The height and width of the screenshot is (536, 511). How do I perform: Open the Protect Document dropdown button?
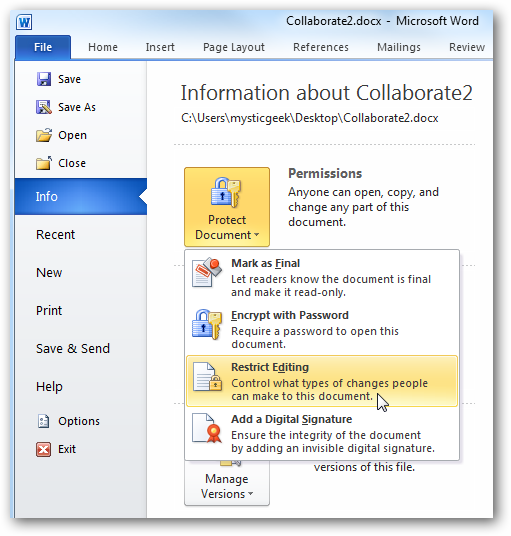(227, 207)
